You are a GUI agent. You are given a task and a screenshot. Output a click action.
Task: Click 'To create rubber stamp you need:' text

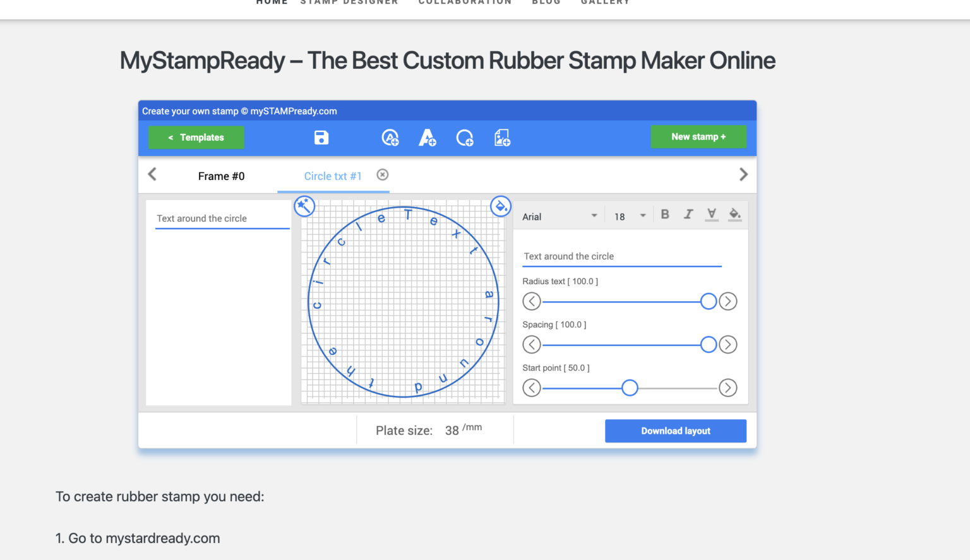point(160,497)
